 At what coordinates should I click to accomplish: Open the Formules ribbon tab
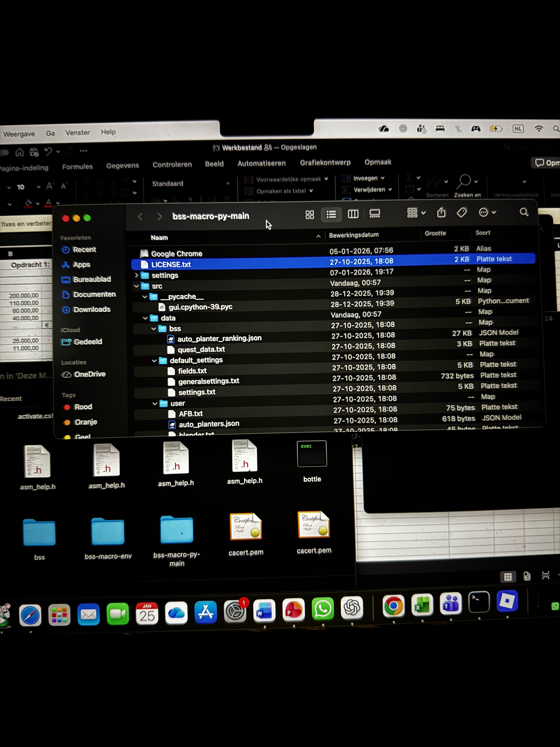77,167
